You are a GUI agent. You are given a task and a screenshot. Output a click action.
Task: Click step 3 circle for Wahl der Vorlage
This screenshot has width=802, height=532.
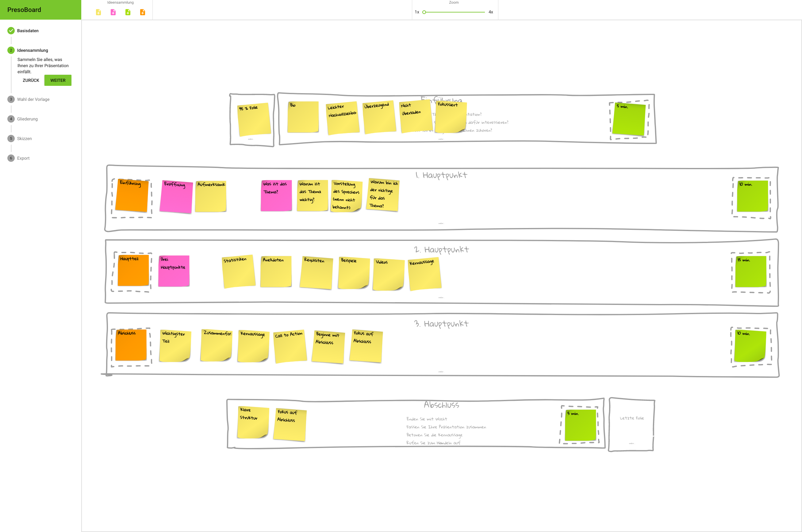[x=11, y=99]
